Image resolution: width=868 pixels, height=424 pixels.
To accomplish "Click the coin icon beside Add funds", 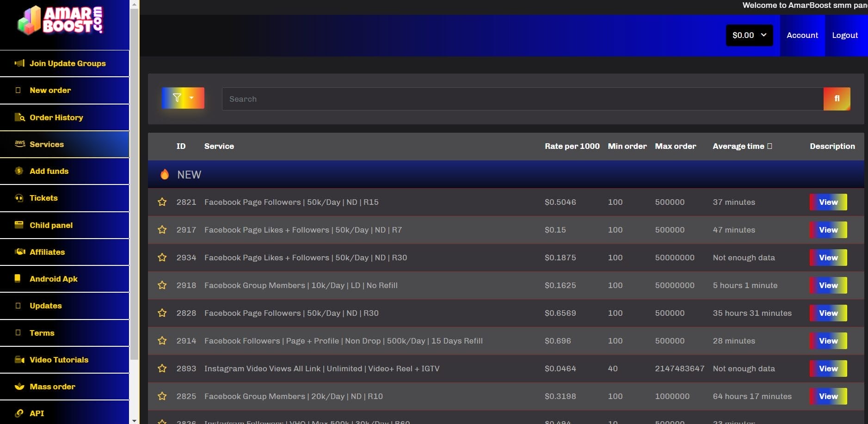I will [19, 171].
